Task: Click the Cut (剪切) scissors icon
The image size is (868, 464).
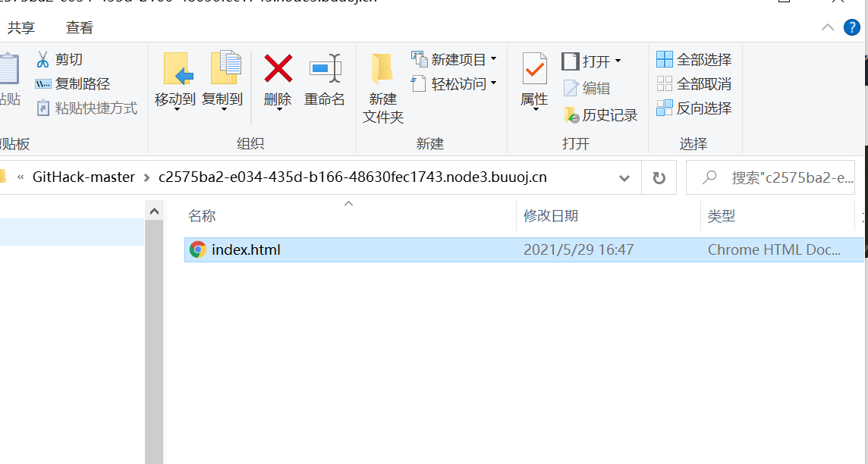Action: (42, 58)
